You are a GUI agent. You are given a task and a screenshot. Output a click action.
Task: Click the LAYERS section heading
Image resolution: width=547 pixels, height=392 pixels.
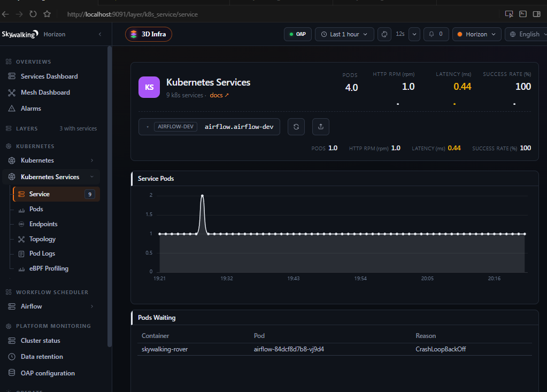(x=27, y=128)
